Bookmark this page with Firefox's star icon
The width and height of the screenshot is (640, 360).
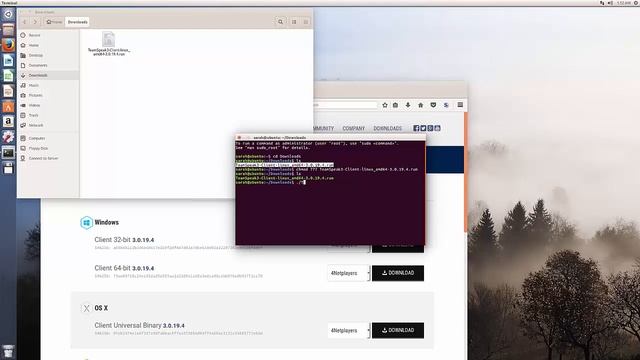[x=385, y=105]
